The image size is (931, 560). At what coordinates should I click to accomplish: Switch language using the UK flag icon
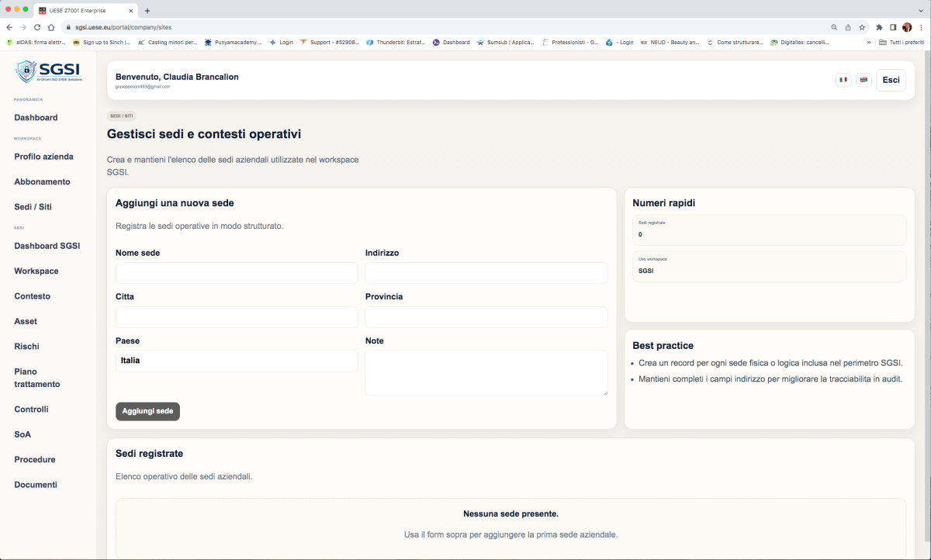pyautogui.click(x=864, y=80)
